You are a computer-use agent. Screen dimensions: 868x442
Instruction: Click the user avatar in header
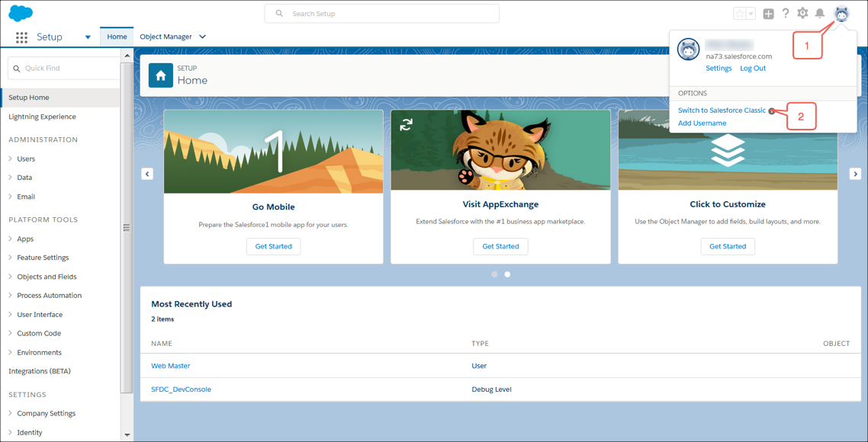[841, 14]
